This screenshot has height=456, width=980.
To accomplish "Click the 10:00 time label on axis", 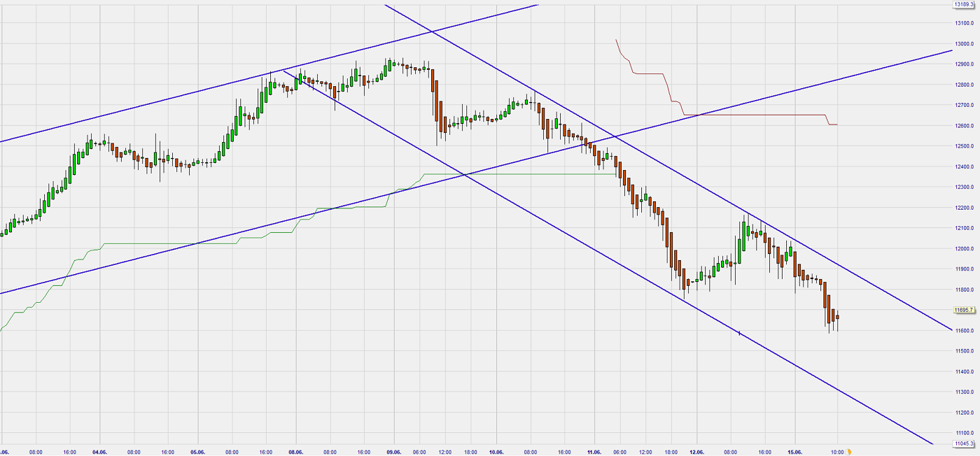I will [837, 452].
